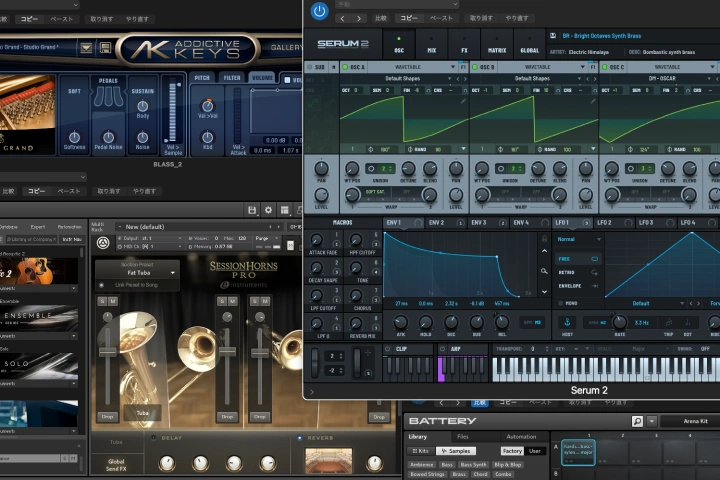Check the MONO checkbox in LFO 1
The width and height of the screenshot is (720, 480).
[x=561, y=303]
